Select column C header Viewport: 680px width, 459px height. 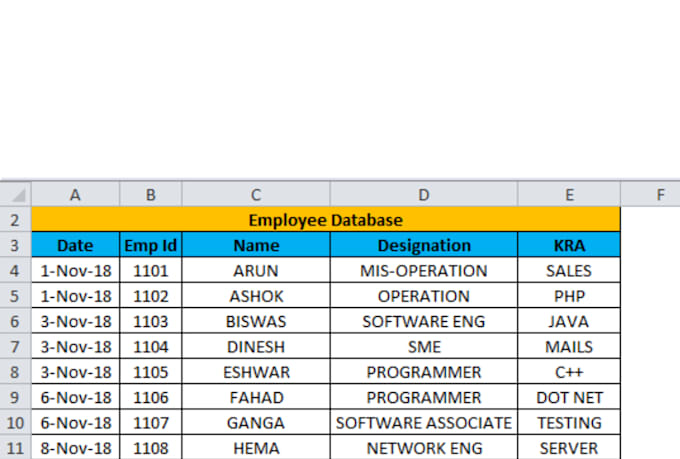256,195
